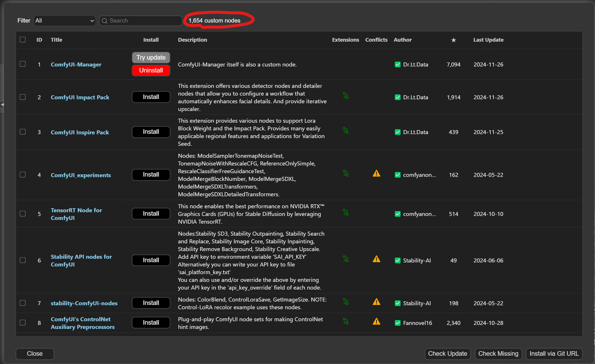595x364 pixels.
Task: Click the conflict warning icon for stability-ComfyUI-nodes
Action: [x=376, y=302]
